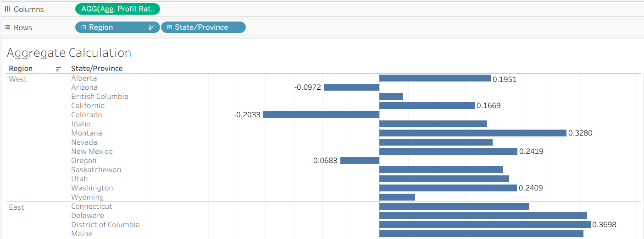The width and height of the screenshot is (644, 239).
Task: Select the Montana row label
Action: tap(87, 133)
